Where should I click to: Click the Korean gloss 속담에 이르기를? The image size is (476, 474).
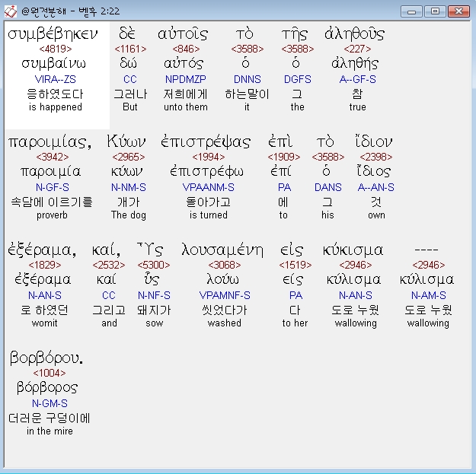[52, 202]
